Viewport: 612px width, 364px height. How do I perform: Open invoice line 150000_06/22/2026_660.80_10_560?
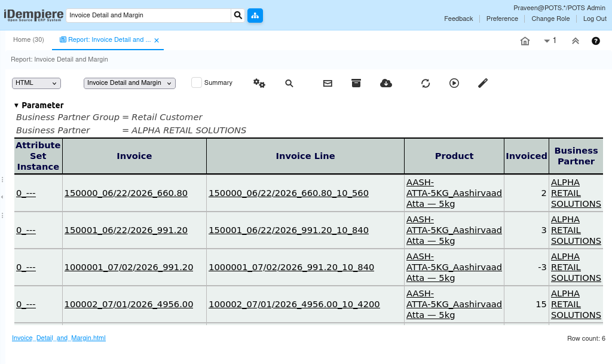tap(289, 193)
